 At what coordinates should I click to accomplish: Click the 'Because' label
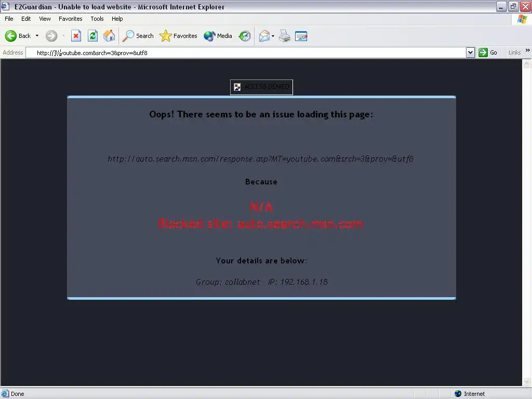(261, 181)
